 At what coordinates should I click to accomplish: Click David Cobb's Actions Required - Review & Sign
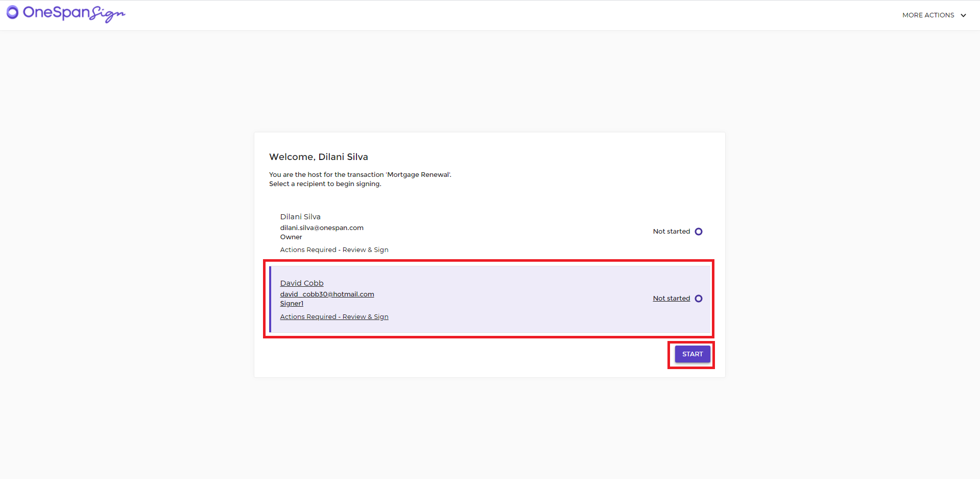tap(334, 317)
